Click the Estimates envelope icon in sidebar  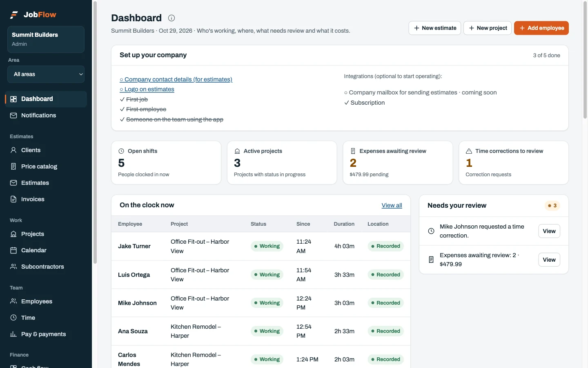tap(13, 183)
